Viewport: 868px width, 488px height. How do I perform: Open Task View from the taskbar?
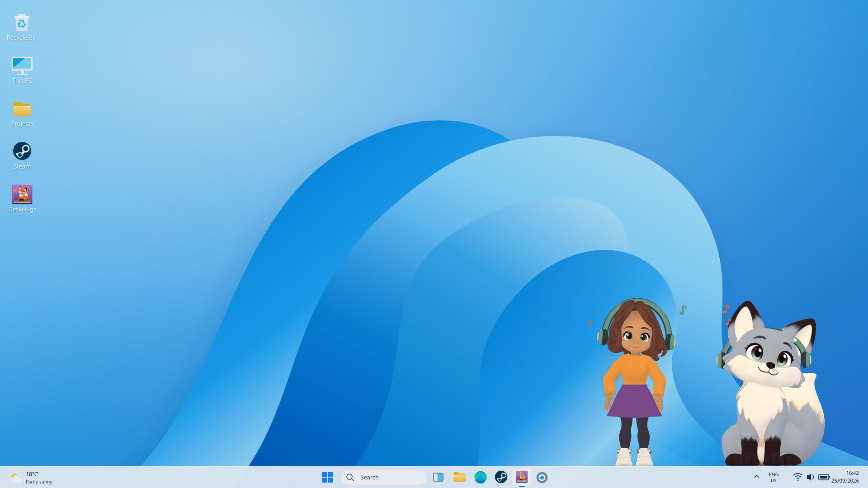(x=438, y=477)
